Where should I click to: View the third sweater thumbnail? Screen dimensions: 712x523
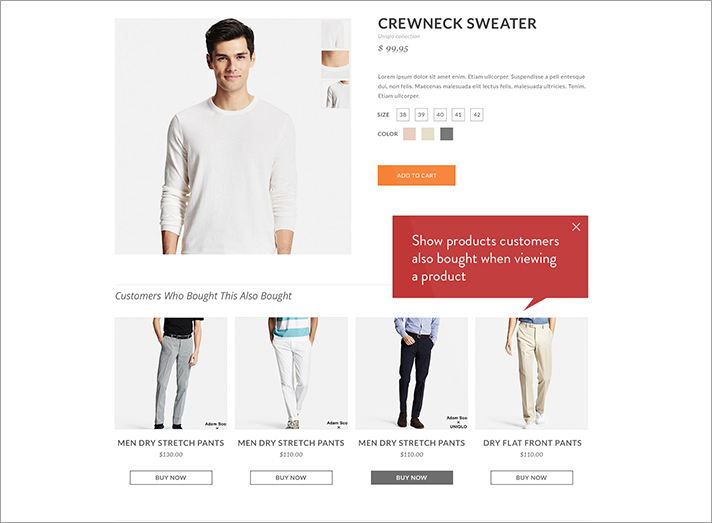(x=336, y=94)
